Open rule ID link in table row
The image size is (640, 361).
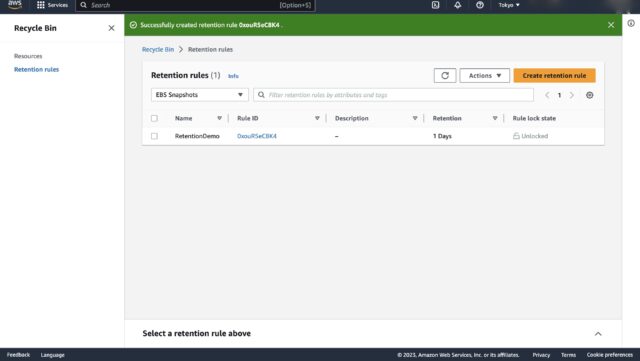point(257,136)
